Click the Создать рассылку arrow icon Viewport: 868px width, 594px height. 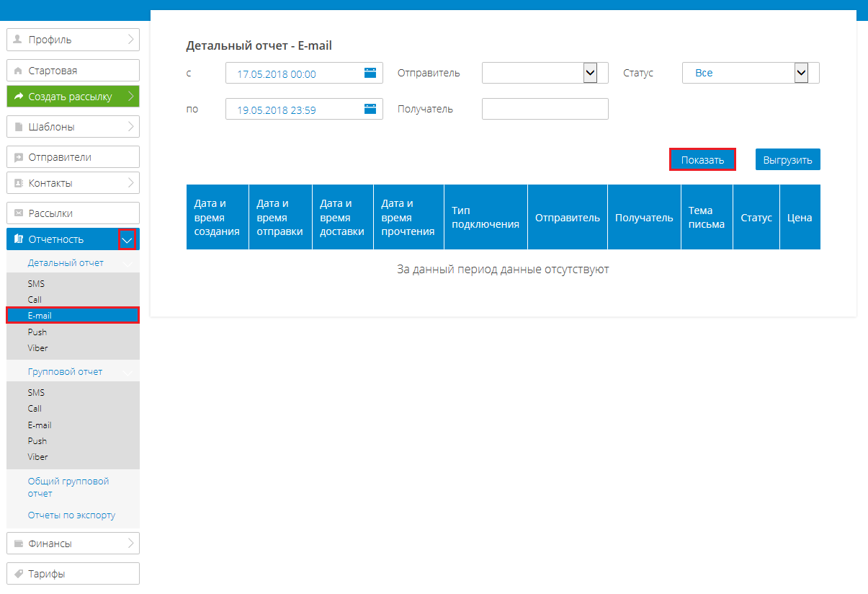click(19, 96)
